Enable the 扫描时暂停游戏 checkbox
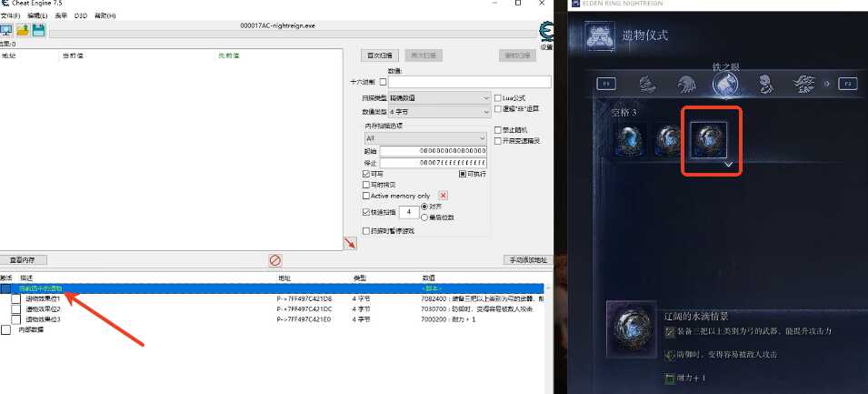Image resolution: width=868 pixels, height=394 pixels. [366, 230]
